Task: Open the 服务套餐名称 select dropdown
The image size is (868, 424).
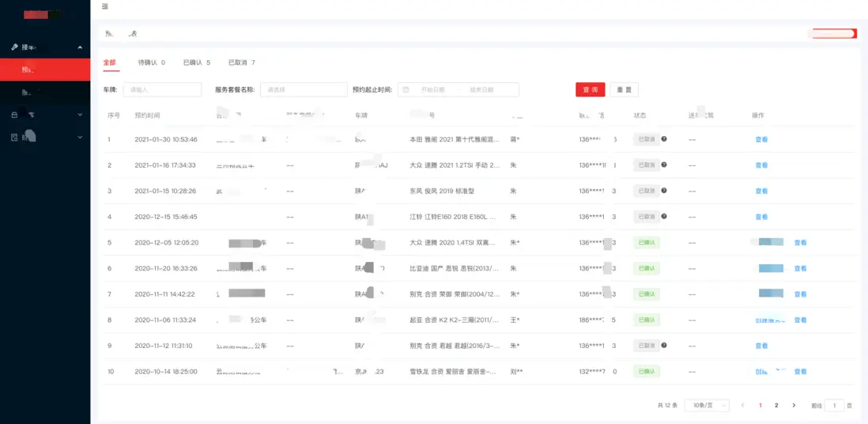Action: coord(304,89)
